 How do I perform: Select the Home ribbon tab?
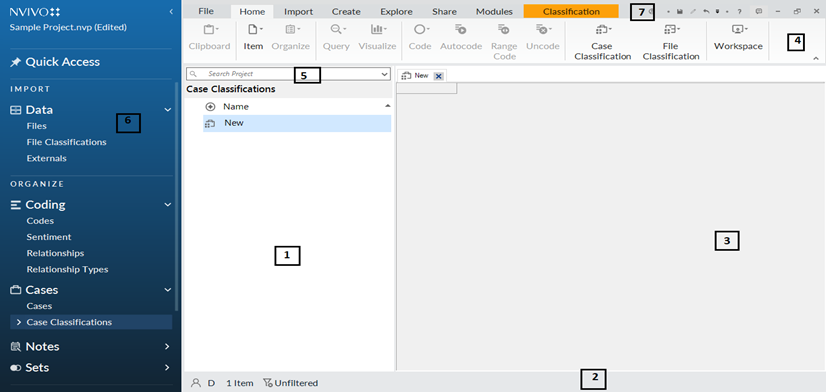252,12
